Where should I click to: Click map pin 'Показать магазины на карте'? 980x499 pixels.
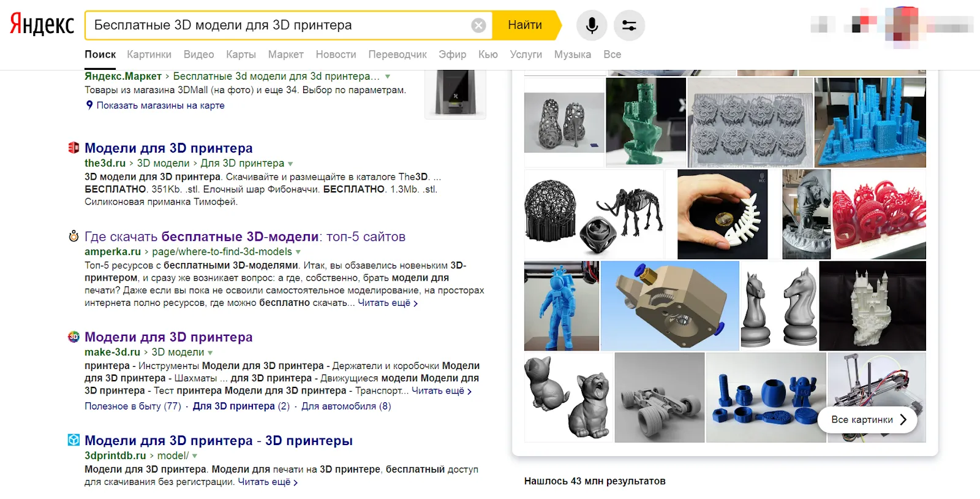pyautogui.click(x=89, y=105)
